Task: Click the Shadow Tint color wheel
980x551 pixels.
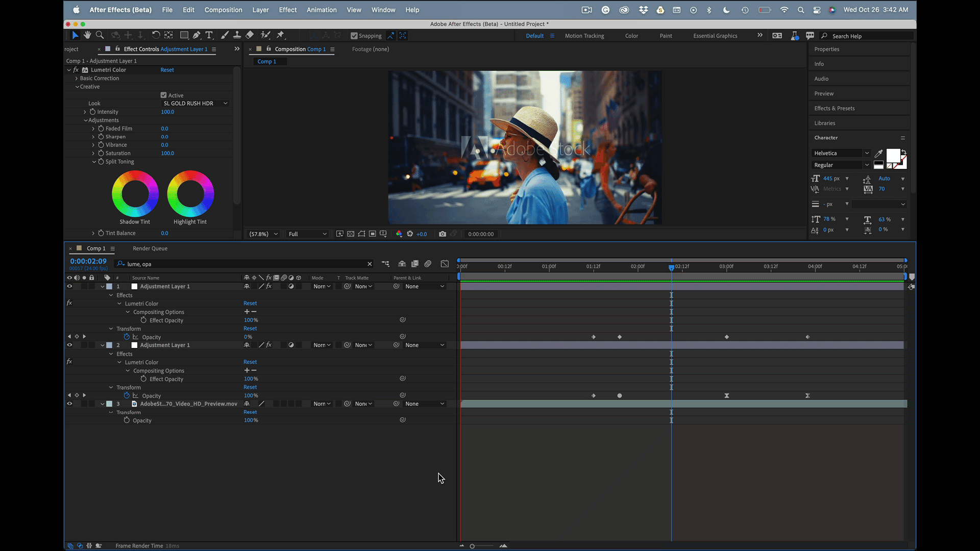Action: (135, 194)
